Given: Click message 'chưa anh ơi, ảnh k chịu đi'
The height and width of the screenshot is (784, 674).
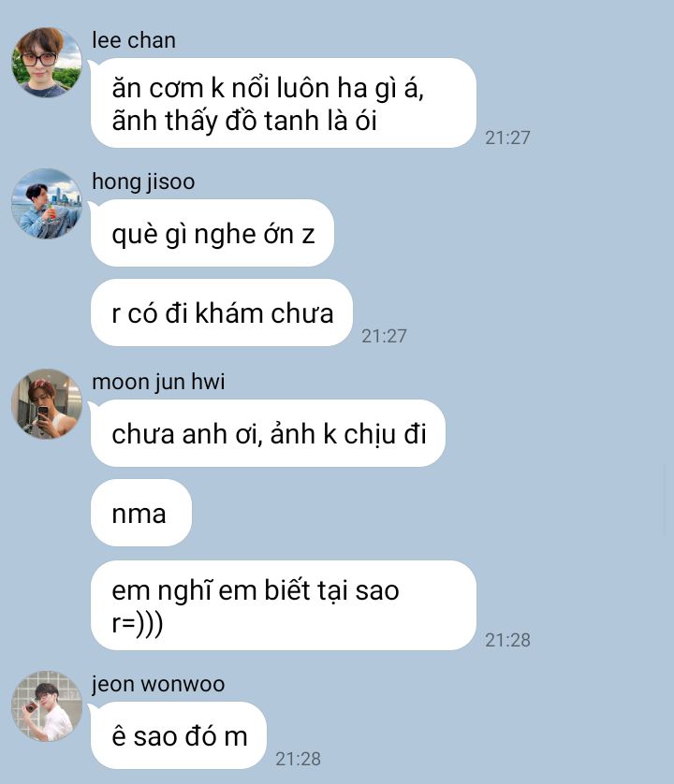Looking at the screenshot, I should click(268, 433).
